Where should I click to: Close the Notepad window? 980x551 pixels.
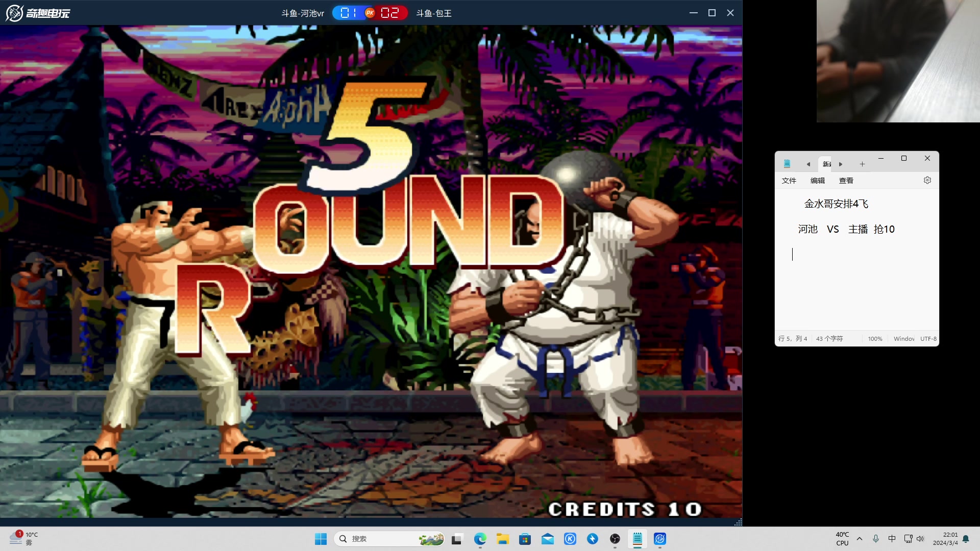(927, 158)
